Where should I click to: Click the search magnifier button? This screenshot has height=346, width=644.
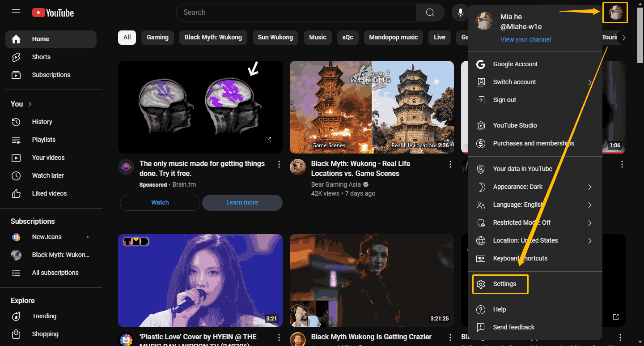(x=430, y=13)
